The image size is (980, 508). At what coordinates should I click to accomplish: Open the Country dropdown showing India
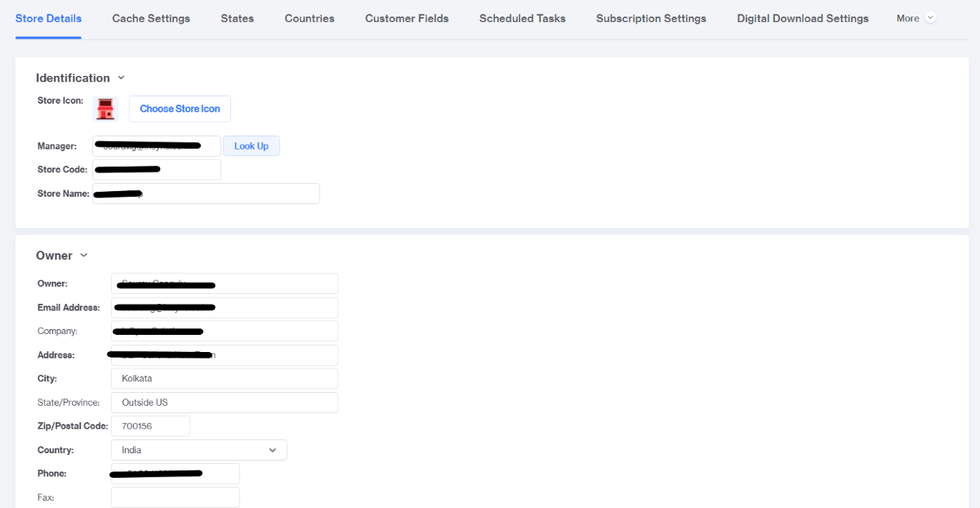[198, 450]
